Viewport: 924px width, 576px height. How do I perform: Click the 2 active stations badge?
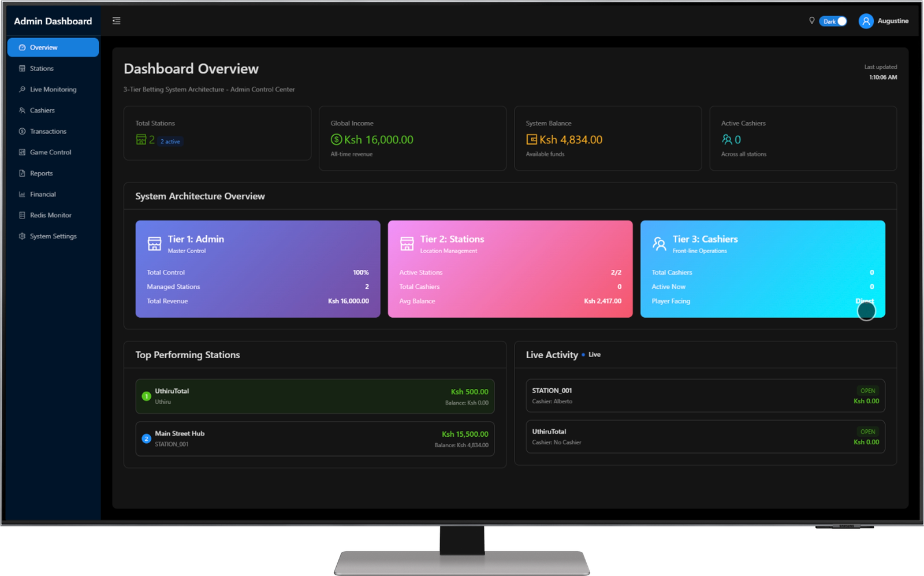pyautogui.click(x=171, y=141)
